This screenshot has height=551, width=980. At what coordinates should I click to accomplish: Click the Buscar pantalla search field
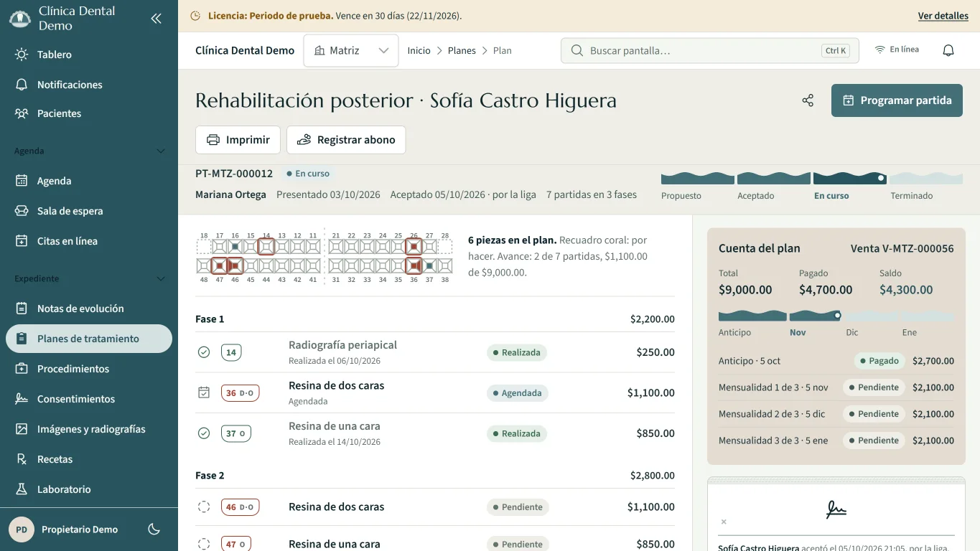(709, 51)
